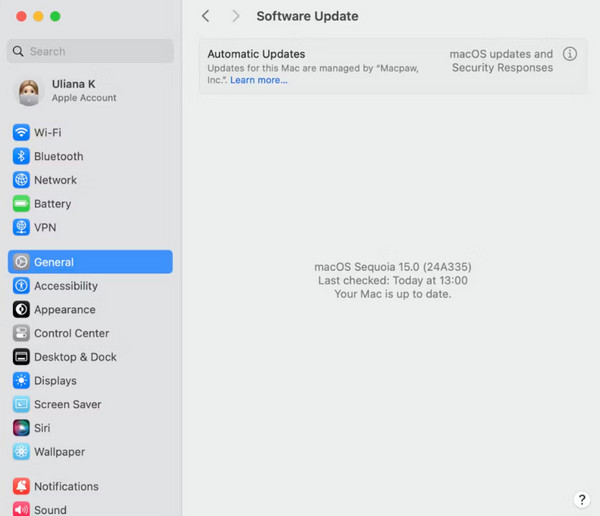Screen dimensions: 600x516
Task: Select the Sound label
Action: [50, 510]
